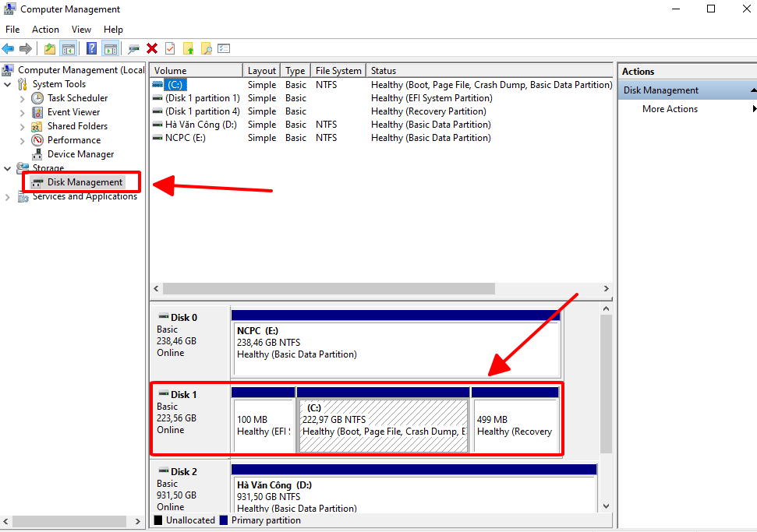
Task: Open the Action menu
Action: pyautogui.click(x=45, y=30)
